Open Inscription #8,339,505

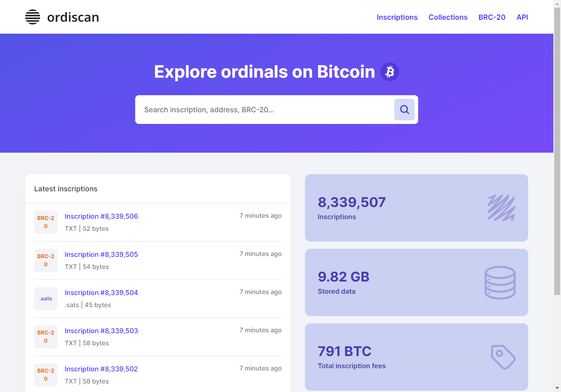(102, 254)
